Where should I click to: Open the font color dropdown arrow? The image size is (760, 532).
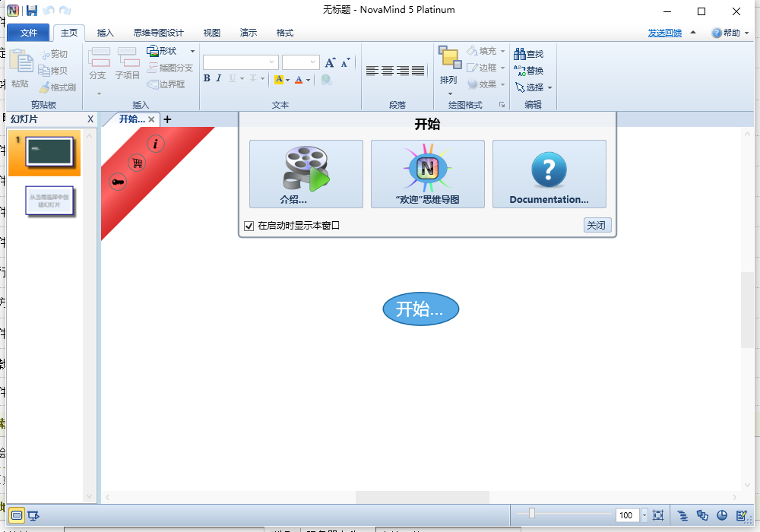(308, 80)
